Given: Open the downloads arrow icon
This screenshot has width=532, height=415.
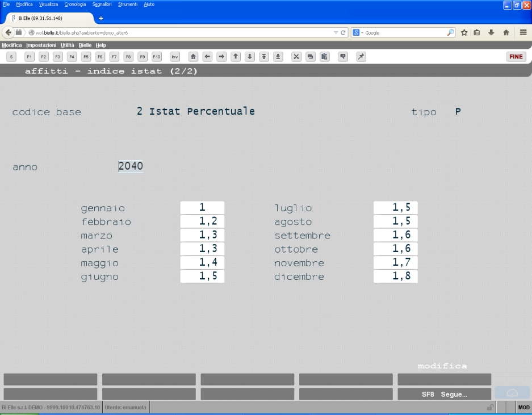Looking at the screenshot, I should pos(491,32).
